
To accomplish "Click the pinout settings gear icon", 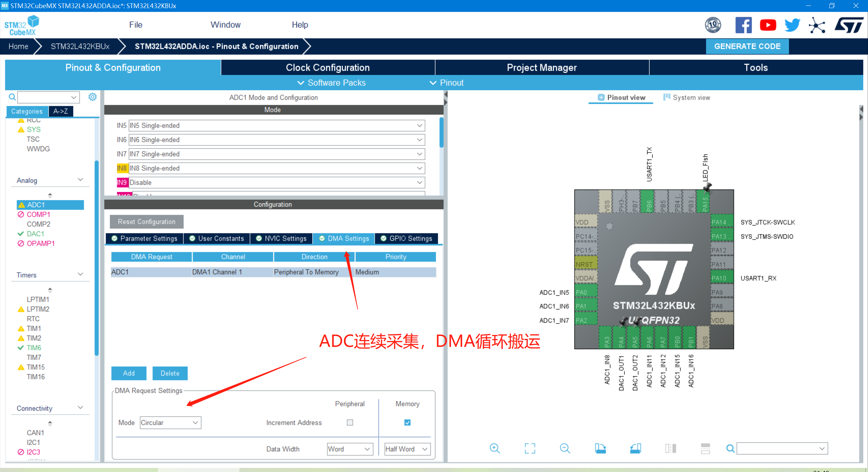I will tap(92, 97).
